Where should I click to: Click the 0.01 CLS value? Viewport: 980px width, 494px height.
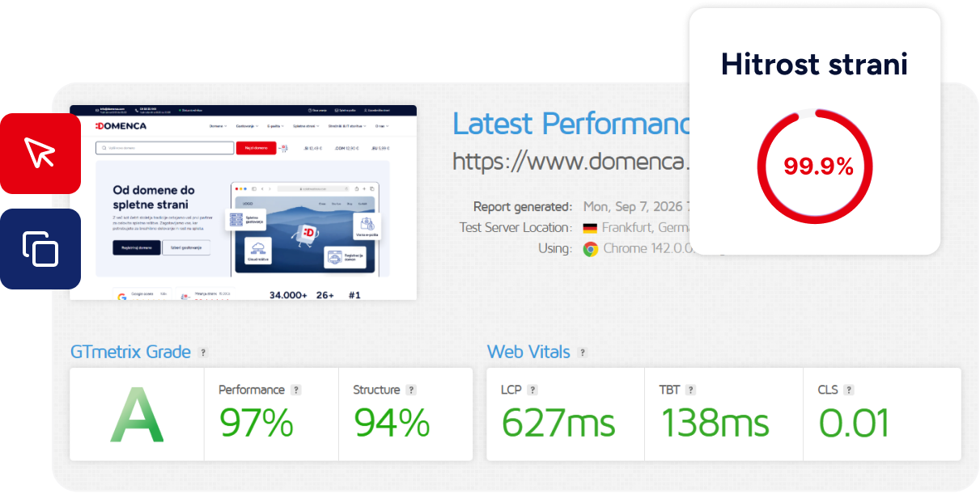pos(854,423)
